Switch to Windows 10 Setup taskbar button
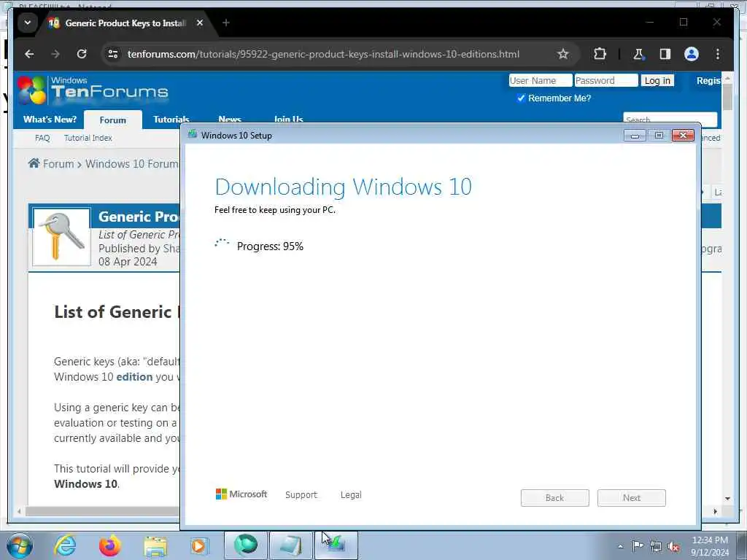747x560 pixels. tap(336, 545)
